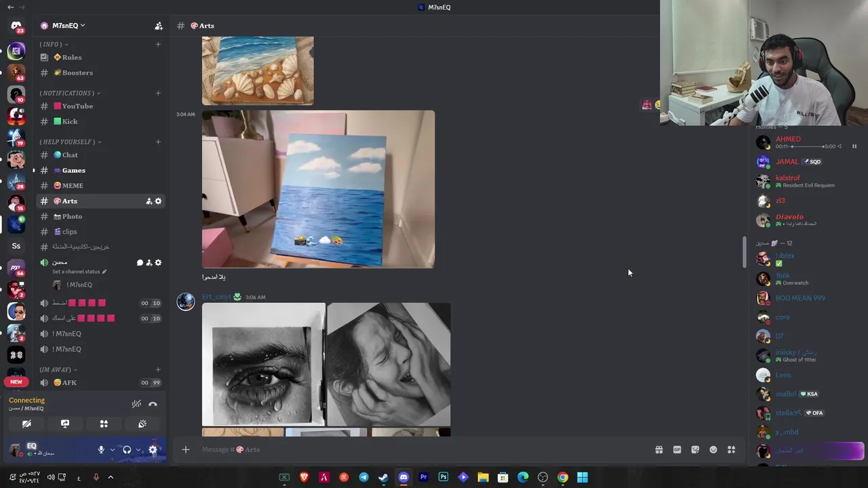868x488 pixels.
Task: Deafen with the headphones button
Action: pyautogui.click(x=127, y=449)
